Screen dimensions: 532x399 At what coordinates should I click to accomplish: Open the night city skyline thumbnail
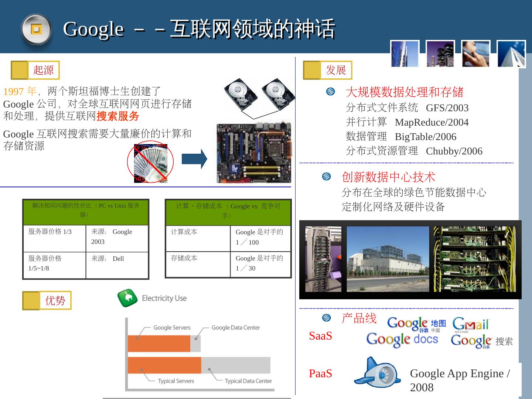click(x=440, y=54)
